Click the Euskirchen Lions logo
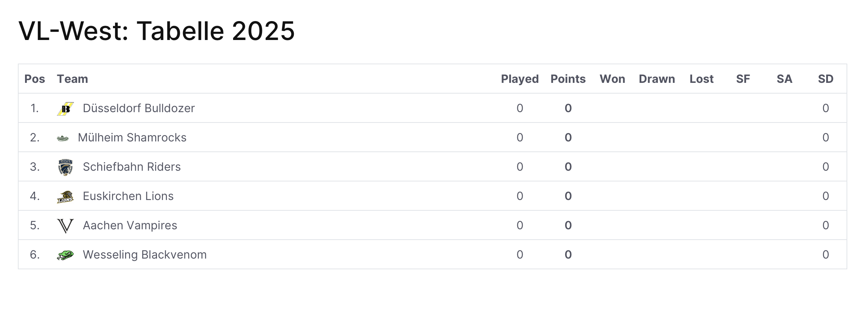 click(x=65, y=197)
